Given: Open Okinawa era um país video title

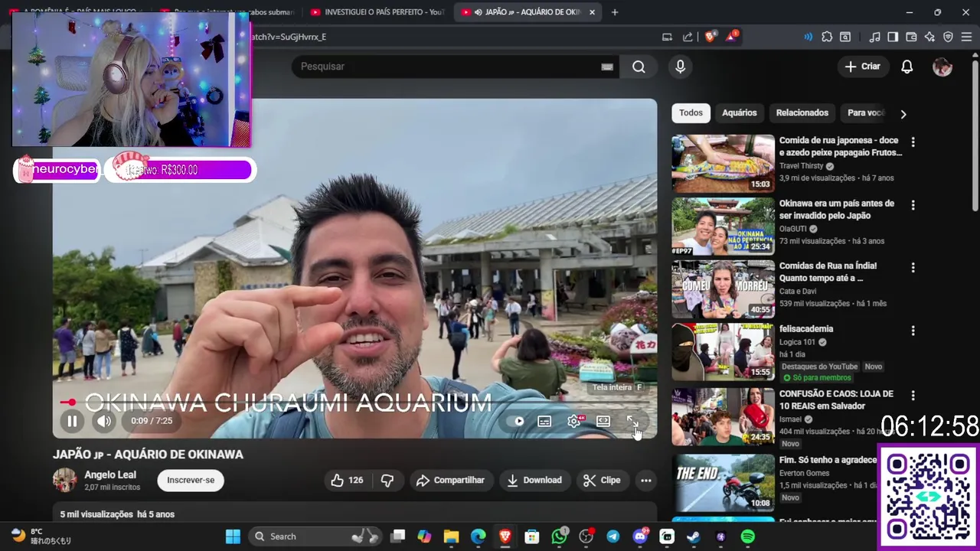Looking at the screenshot, I should point(837,210).
